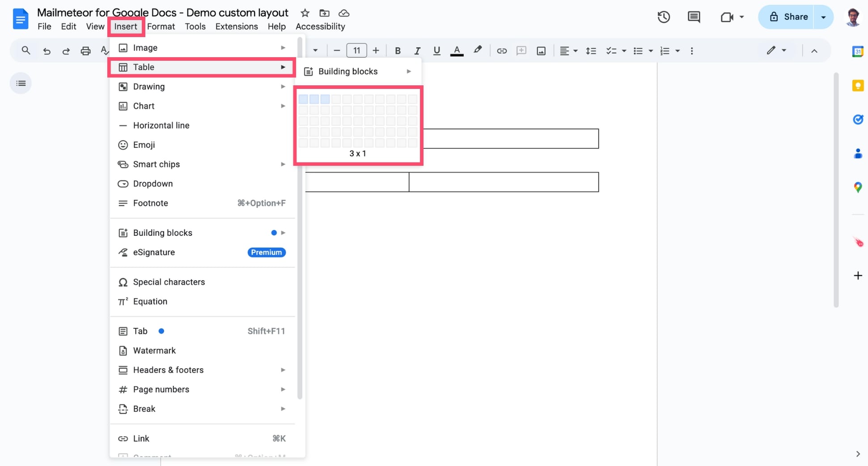The width and height of the screenshot is (868, 466).
Task: Choose Watermark from Insert menu
Action: (x=202, y=350)
